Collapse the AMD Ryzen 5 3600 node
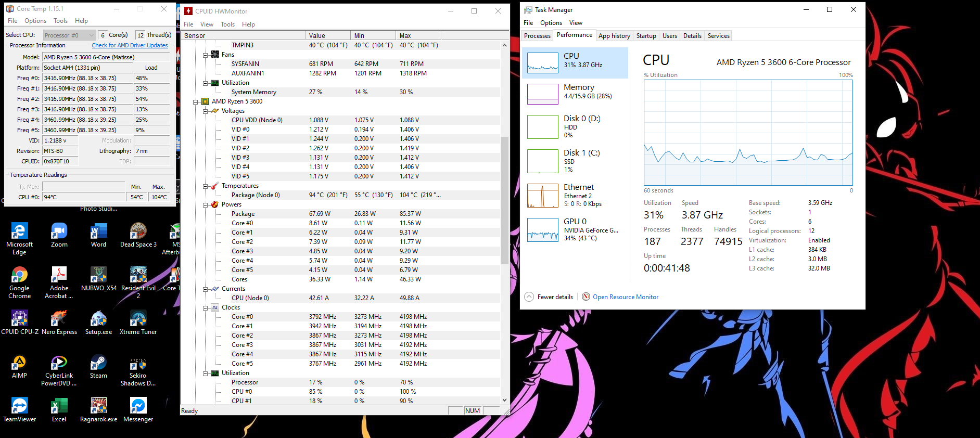Screen dimensions: 980x438 (x=196, y=101)
